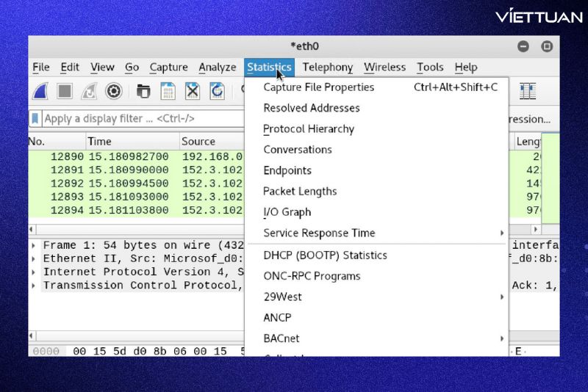Screen dimensions: 588x392
Task: Open the Expression… button
Action: (529, 119)
